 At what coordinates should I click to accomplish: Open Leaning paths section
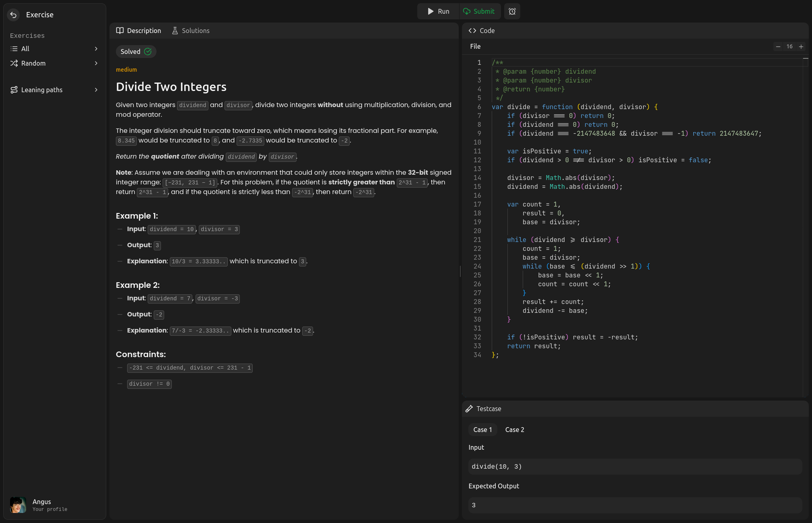[x=55, y=90]
